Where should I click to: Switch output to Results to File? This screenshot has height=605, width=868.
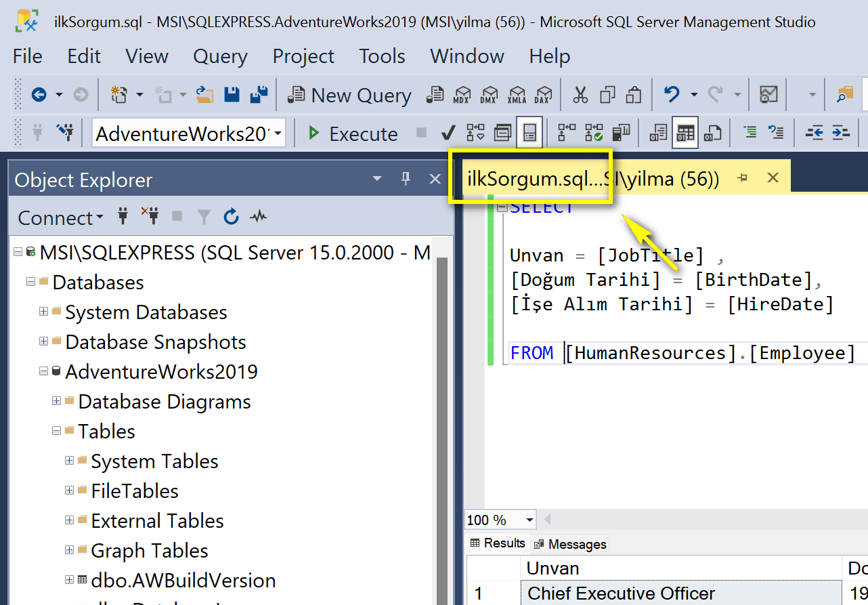coord(712,133)
